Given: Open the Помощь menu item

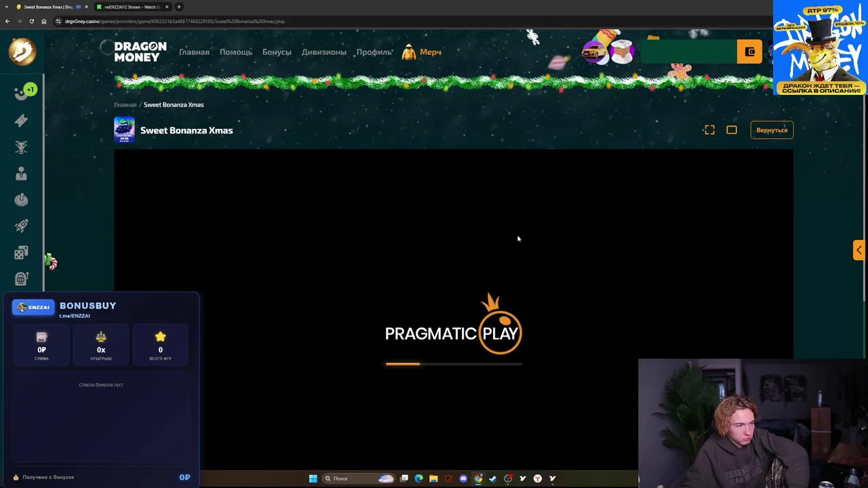Looking at the screenshot, I should 235,52.
